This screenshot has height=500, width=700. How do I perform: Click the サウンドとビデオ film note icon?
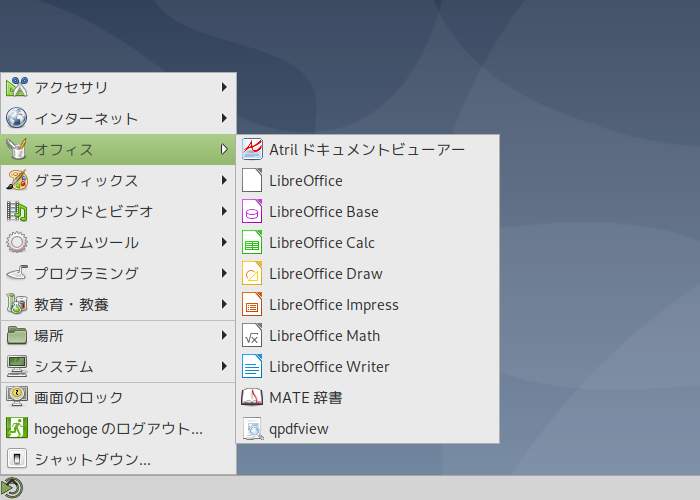[x=17, y=211]
